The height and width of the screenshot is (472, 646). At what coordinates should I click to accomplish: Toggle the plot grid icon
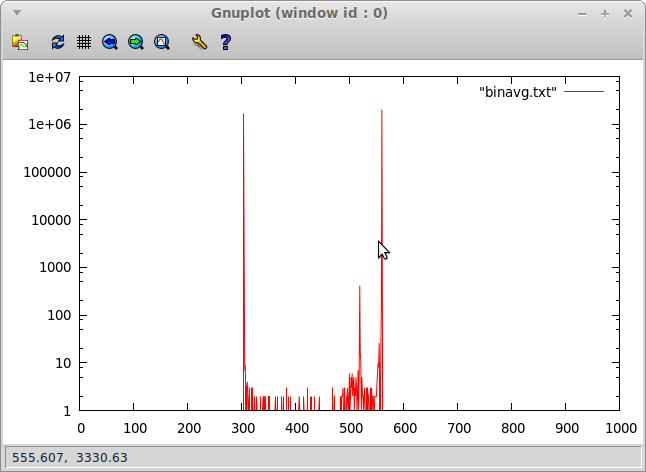(84, 42)
